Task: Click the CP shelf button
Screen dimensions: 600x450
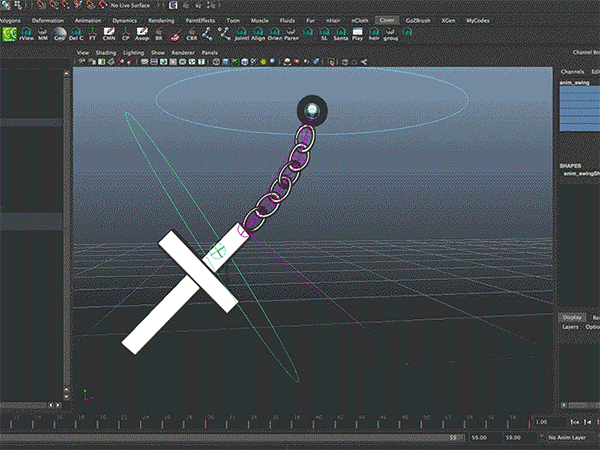Action: (x=126, y=34)
